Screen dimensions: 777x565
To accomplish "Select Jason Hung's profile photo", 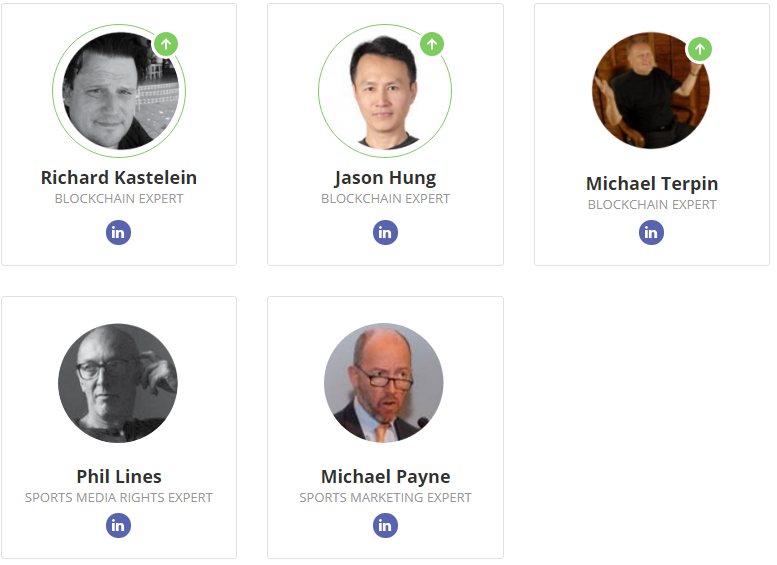I will click(x=385, y=91).
